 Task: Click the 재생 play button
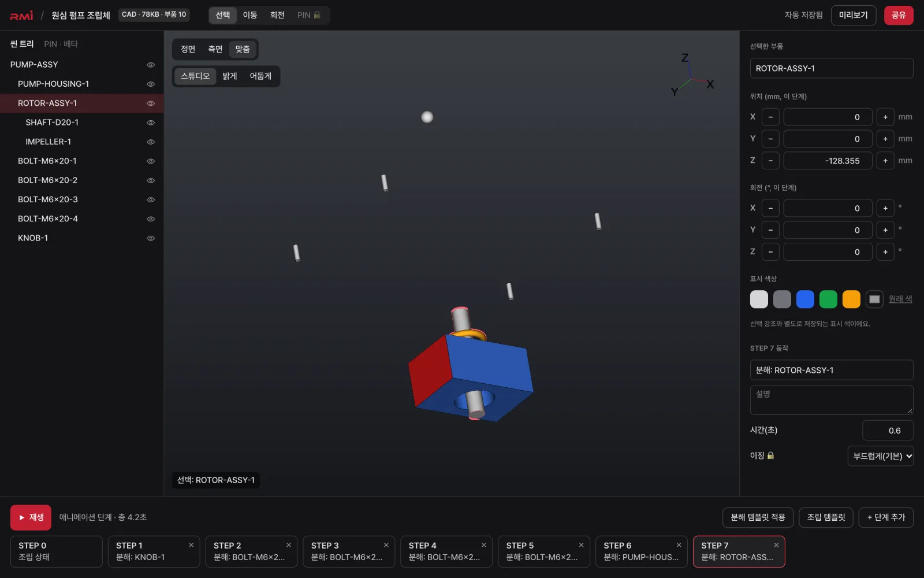31,517
